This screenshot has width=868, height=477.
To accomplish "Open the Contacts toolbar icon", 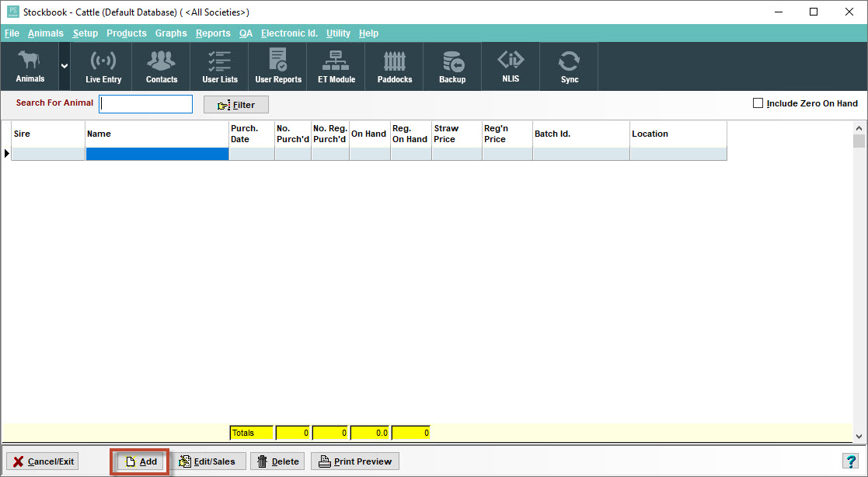I will point(161,66).
